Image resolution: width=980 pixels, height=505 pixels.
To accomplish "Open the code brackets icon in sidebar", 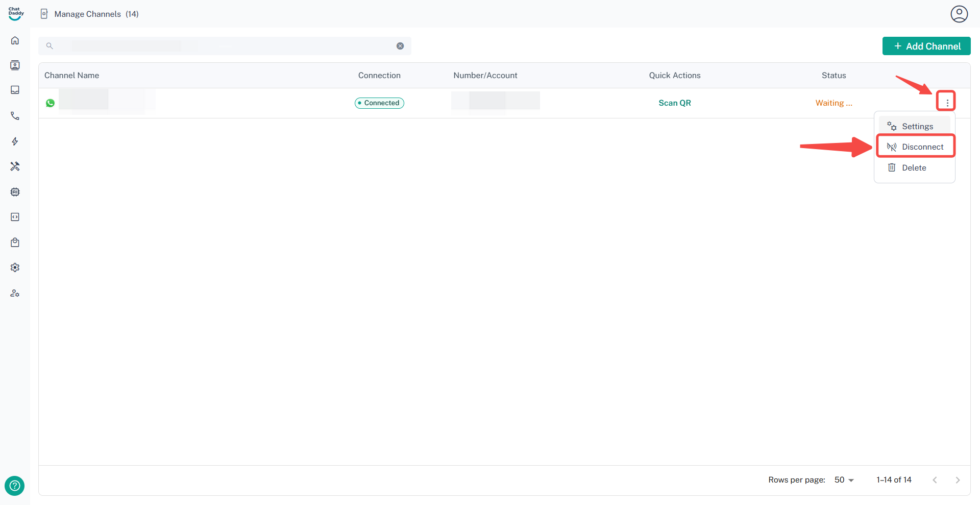I will tap(15, 217).
